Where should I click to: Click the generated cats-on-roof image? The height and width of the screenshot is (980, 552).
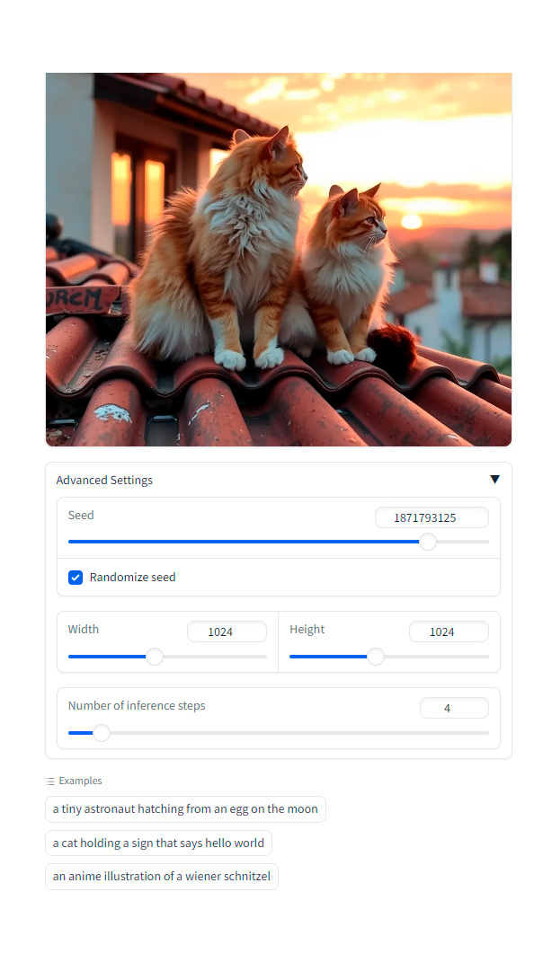click(x=279, y=260)
